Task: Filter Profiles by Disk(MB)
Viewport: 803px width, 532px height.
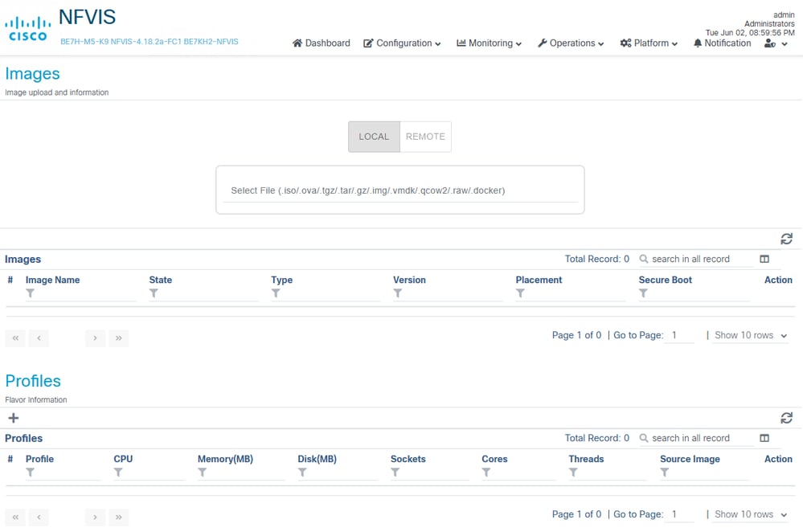Action: pos(338,473)
